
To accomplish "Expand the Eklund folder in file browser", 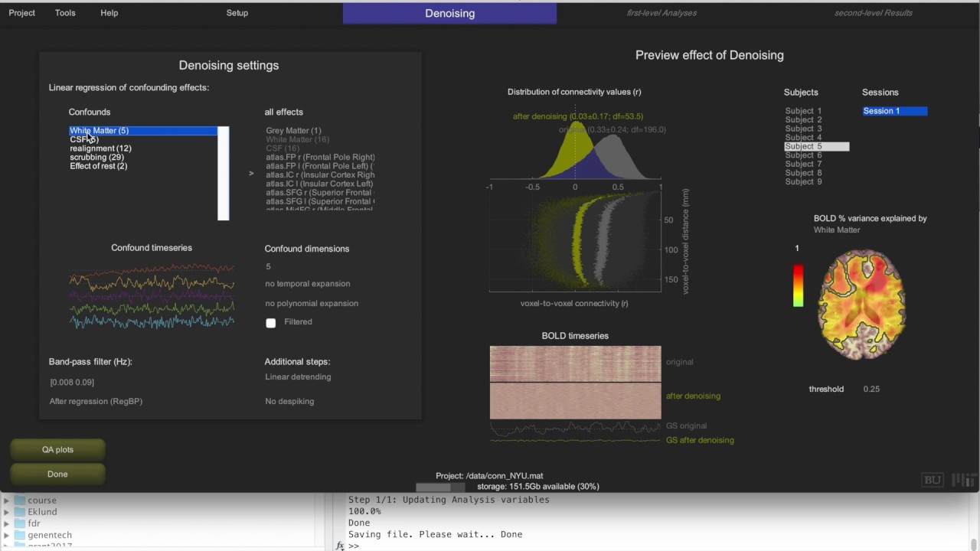I will (x=6, y=512).
